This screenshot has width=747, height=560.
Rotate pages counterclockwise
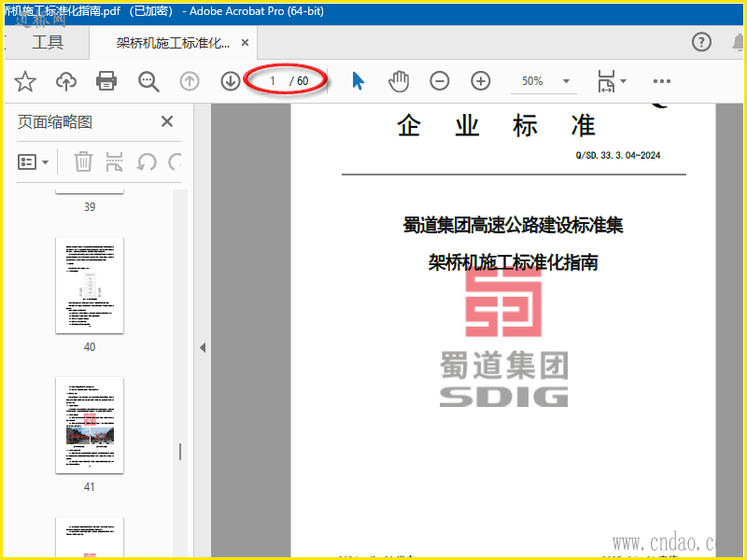pyautogui.click(x=147, y=161)
